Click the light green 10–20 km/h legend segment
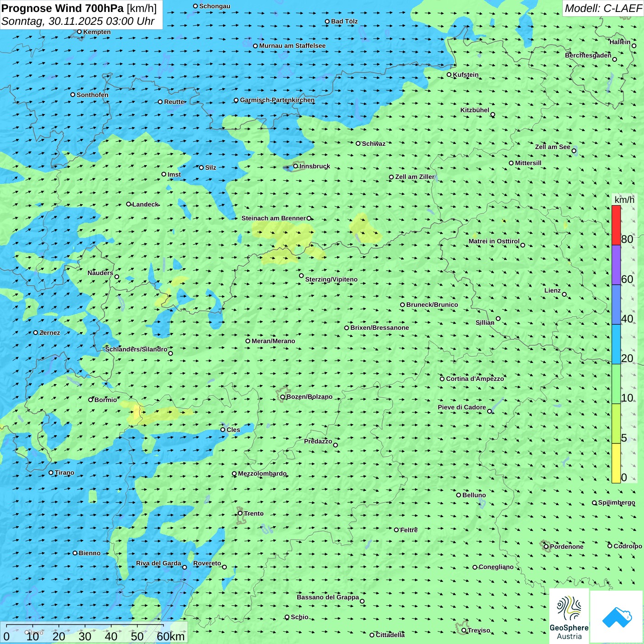Image resolution: width=644 pixels, height=644 pixels. (616, 384)
